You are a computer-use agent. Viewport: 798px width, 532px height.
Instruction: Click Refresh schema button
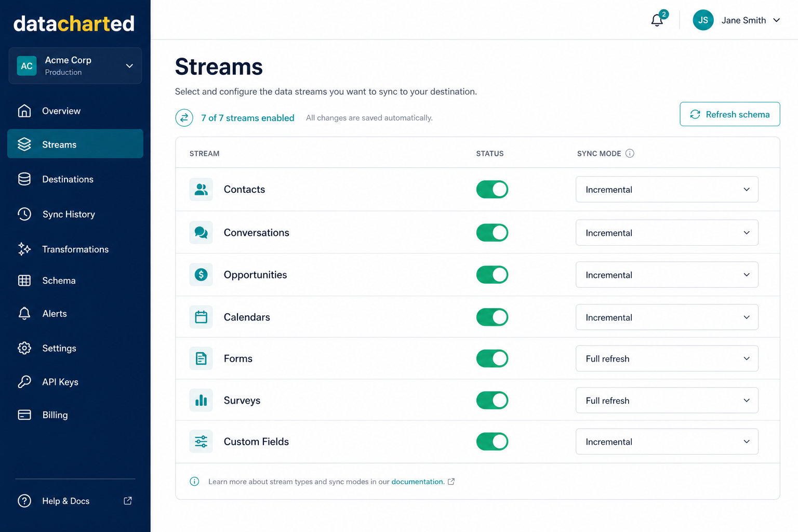point(730,114)
